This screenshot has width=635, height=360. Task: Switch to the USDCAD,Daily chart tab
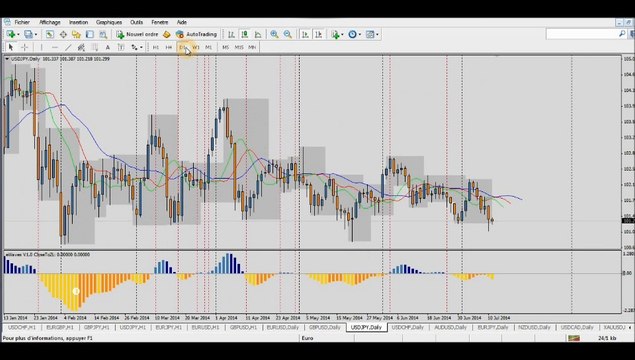(x=577, y=327)
